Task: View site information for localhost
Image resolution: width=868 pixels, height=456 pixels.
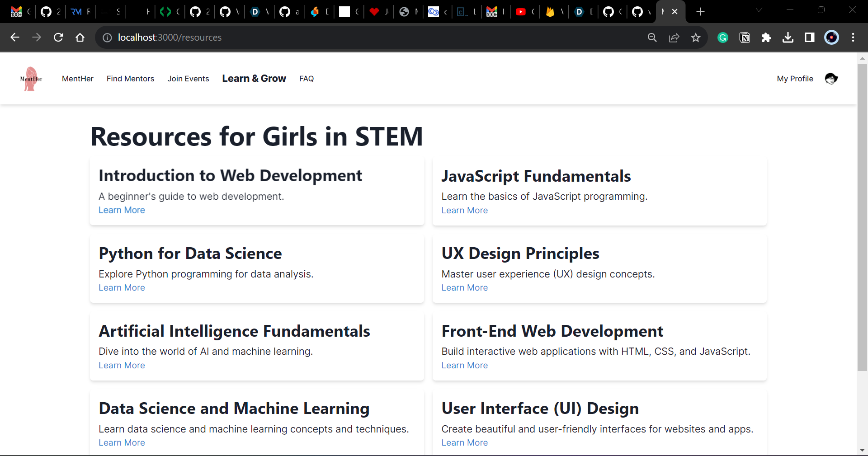Action: point(107,38)
